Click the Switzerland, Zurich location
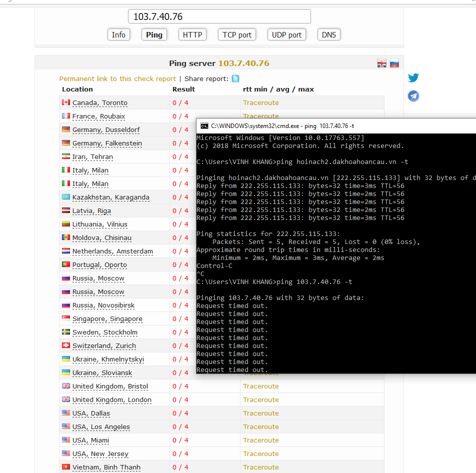The width and height of the screenshot is (476, 473). click(x=104, y=346)
